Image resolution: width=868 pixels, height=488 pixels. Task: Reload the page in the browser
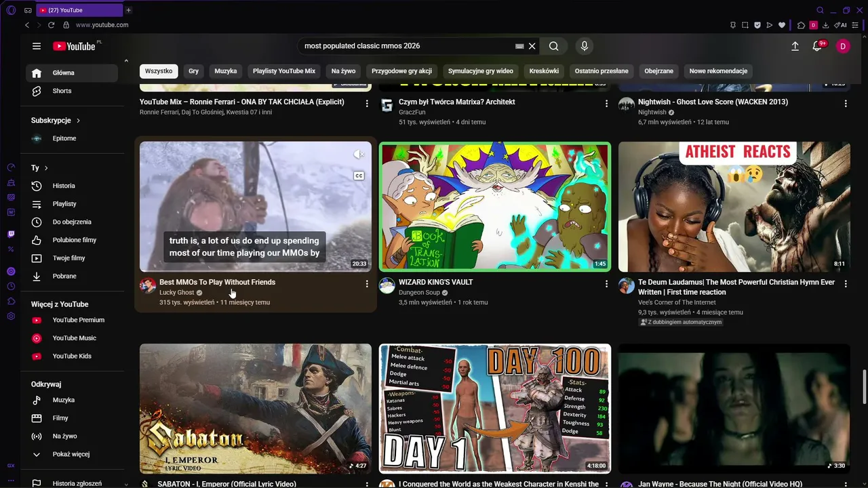(51, 25)
